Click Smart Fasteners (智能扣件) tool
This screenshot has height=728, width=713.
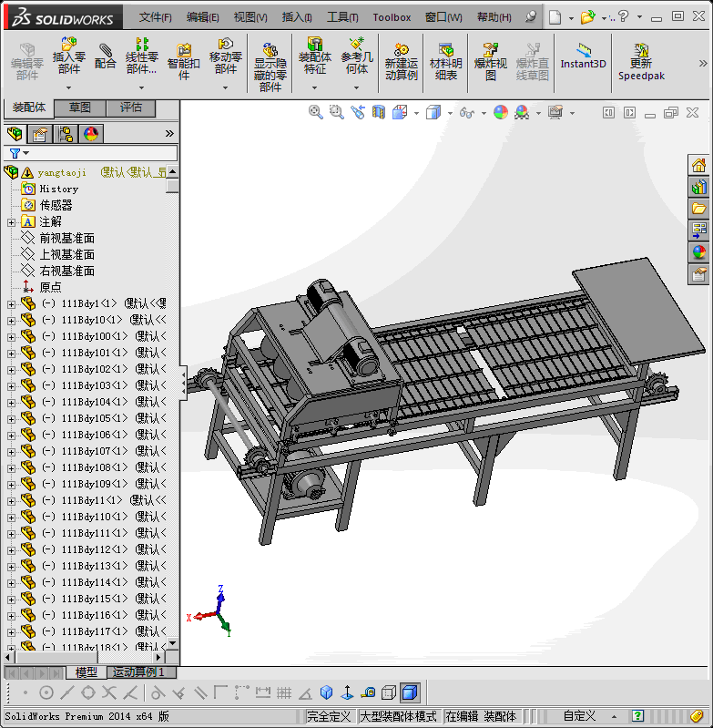(184, 62)
